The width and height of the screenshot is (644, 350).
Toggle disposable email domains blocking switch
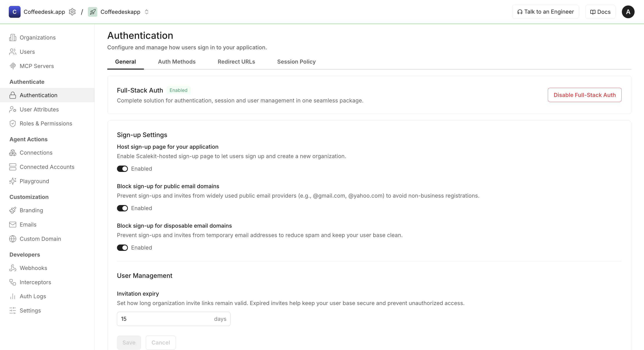(x=122, y=248)
